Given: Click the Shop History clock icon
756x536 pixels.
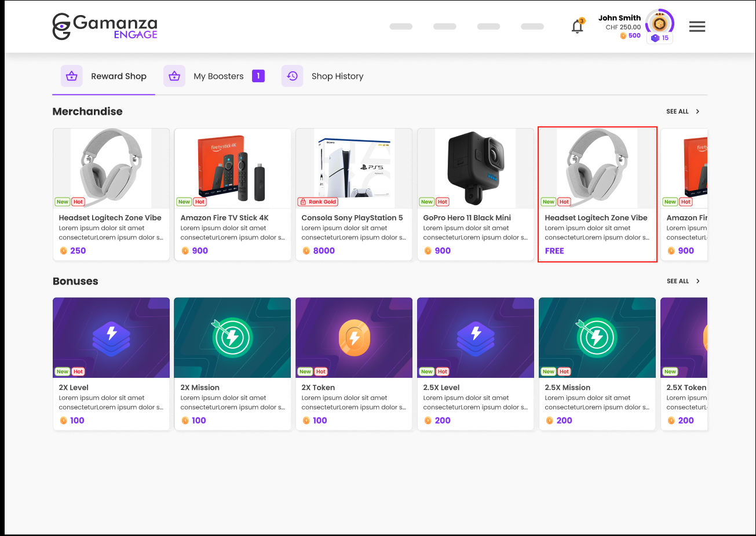Looking at the screenshot, I should (292, 76).
